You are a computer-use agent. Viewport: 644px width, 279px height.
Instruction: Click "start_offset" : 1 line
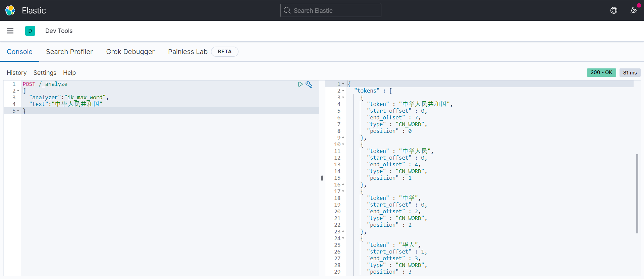397,252
